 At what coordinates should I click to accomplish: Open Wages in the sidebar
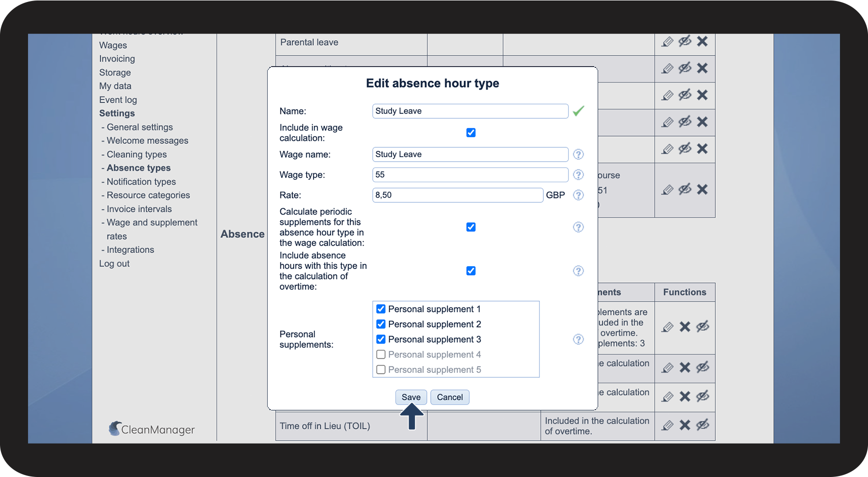pos(113,45)
